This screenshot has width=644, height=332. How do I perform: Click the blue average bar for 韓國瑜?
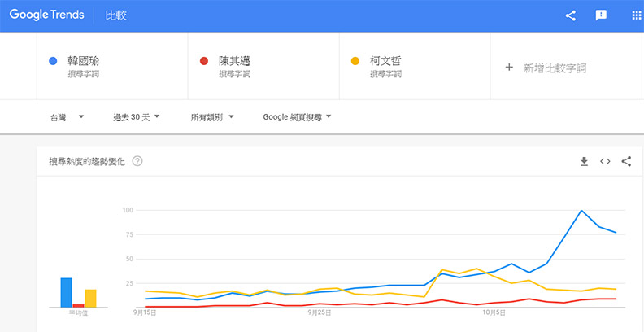pyautogui.click(x=67, y=293)
